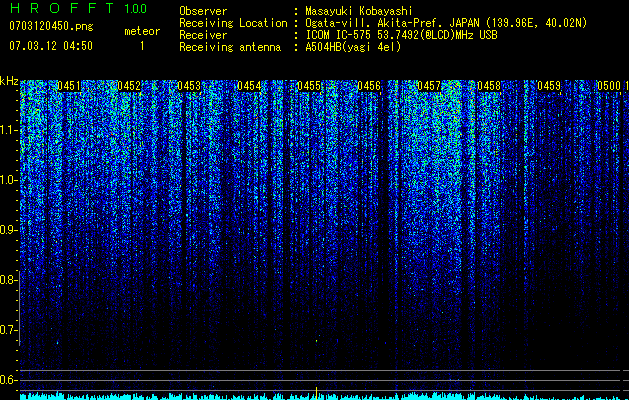Select the file name 0703120450.png
Viewport: 629px width, 400px height.
click(51, 26)
